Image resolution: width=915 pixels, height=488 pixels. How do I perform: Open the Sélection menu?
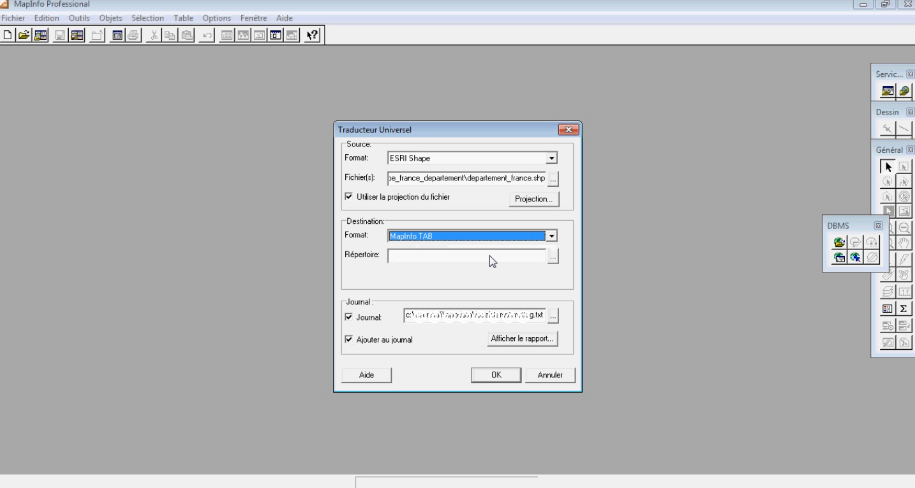click(148, 18)
